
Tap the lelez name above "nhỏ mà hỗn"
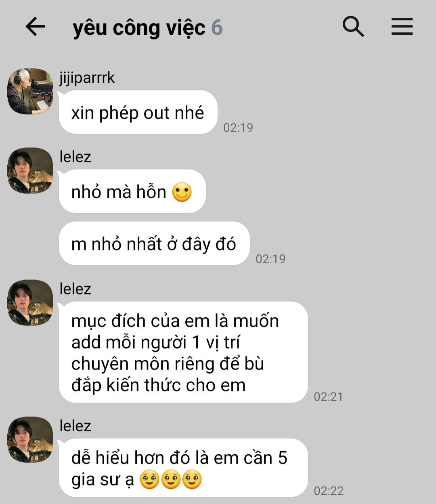point(75,157)
